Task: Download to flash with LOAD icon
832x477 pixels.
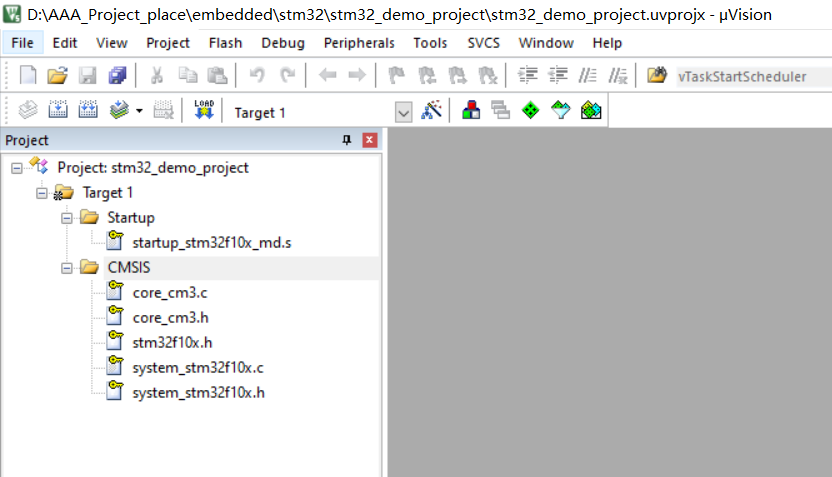Action: [x=204, y=110]
